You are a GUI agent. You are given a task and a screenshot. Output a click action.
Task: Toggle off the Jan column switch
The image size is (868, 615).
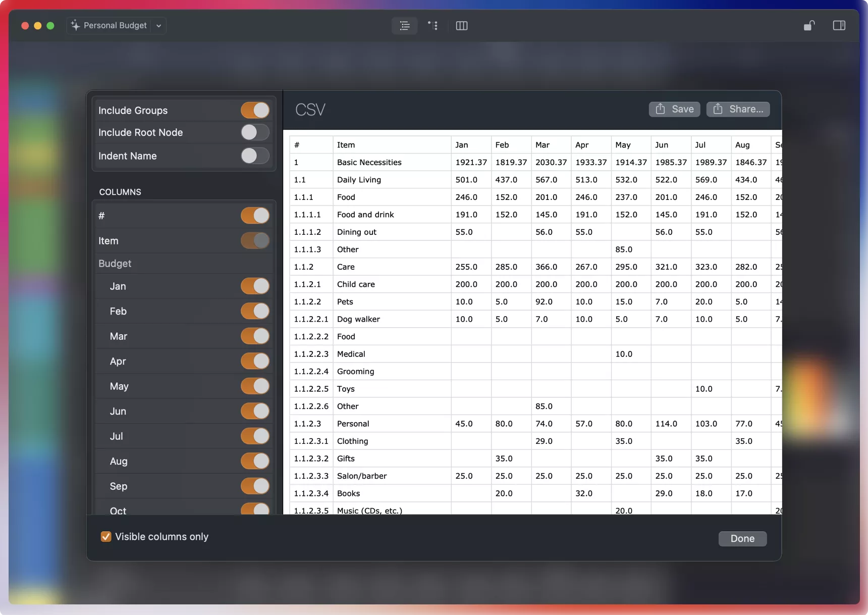(x=255, y=286)
